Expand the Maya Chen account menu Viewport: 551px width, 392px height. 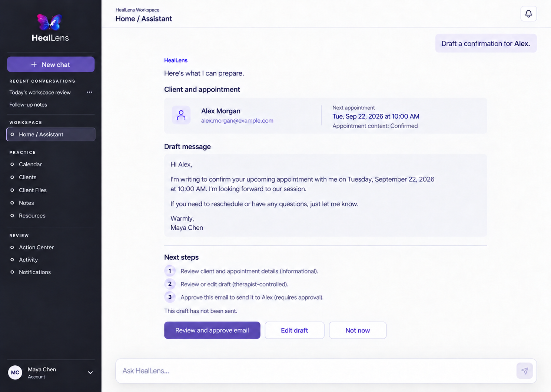tap(90, 372)
